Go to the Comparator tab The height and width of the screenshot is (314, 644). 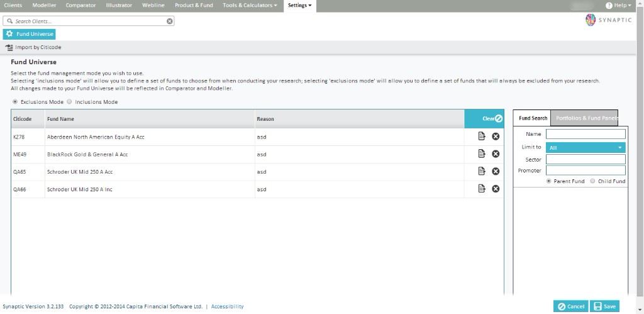pyautogui.click(x=81, y=5)
